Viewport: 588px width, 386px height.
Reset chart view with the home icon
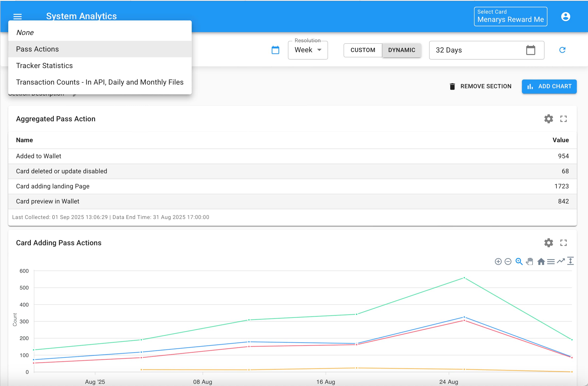coord(541,261)
